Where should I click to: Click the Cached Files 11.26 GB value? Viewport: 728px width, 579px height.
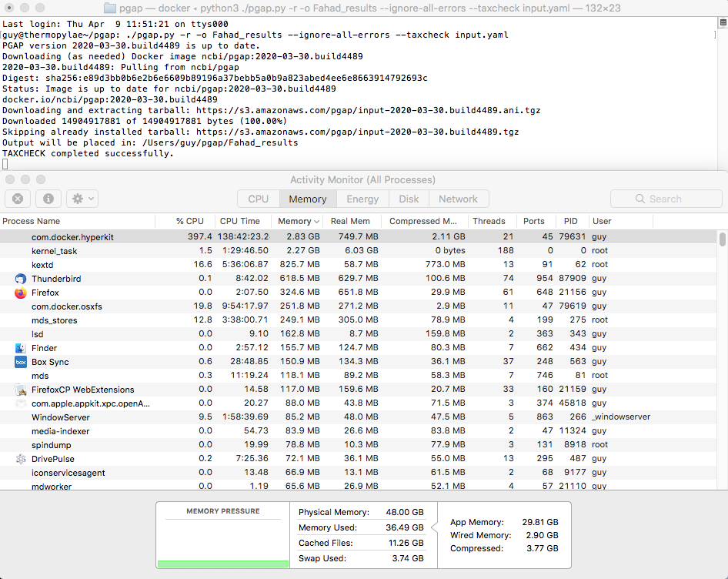pyautogui.click(x=406, y=543)
